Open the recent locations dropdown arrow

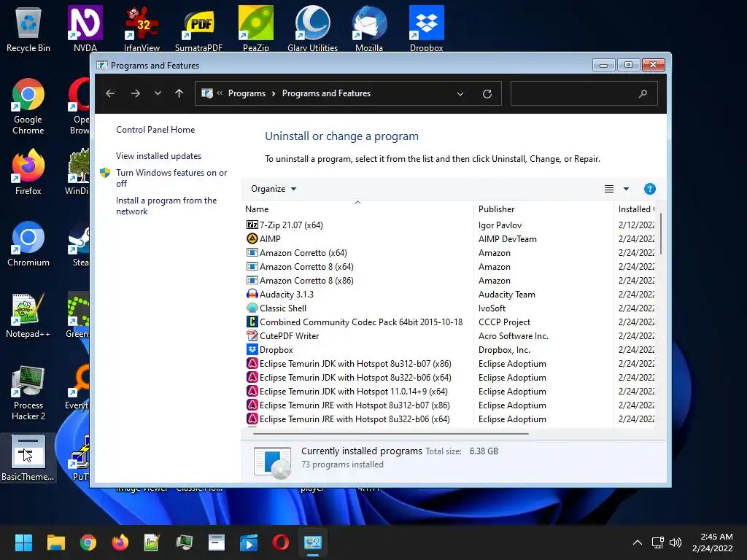tap(158, 93)
